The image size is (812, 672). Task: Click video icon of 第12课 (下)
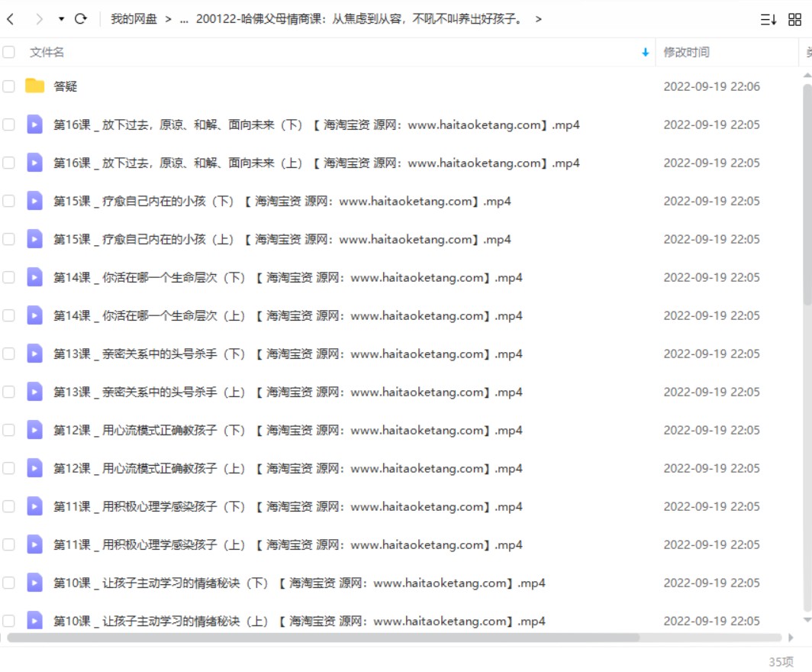click(34, 430)
